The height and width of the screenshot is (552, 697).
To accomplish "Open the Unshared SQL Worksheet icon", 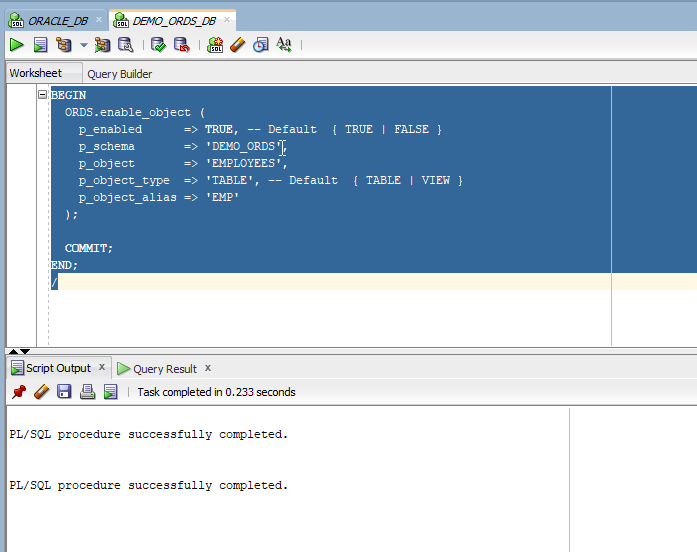I will click(x=215, y=44).
